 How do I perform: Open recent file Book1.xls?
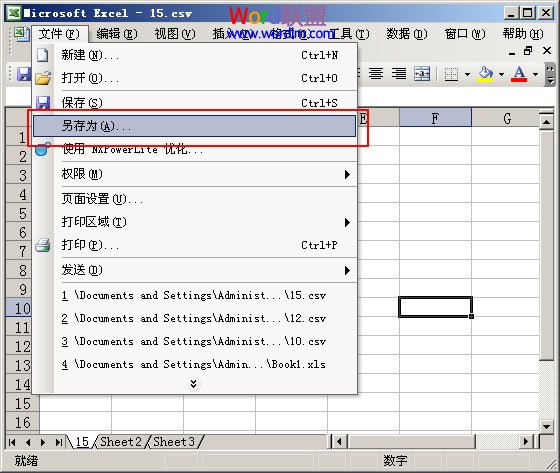[193, 364]
